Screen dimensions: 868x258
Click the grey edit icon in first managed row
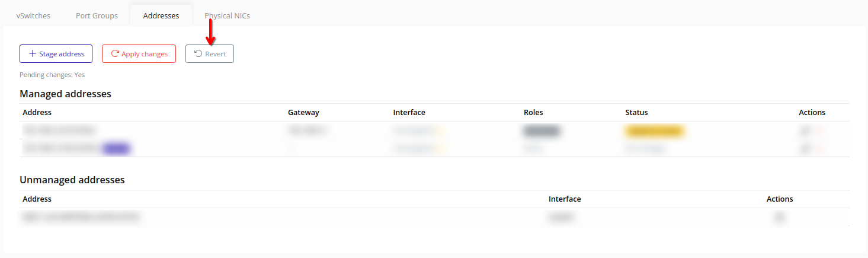click(x=805, y=131)
